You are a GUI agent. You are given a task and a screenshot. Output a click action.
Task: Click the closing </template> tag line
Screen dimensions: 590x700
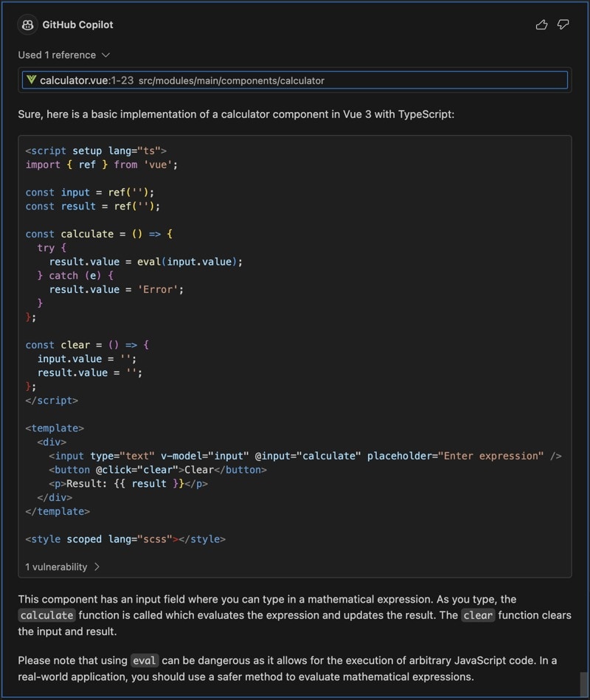click(58, 511)
